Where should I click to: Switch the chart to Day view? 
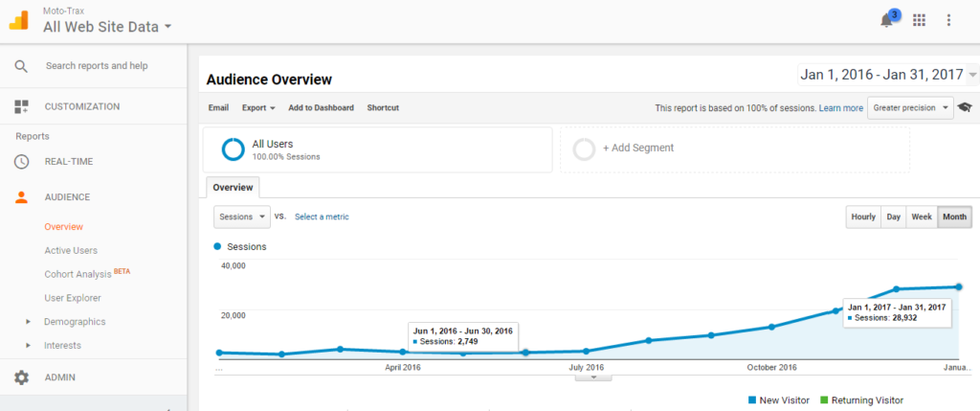[894, 217]
